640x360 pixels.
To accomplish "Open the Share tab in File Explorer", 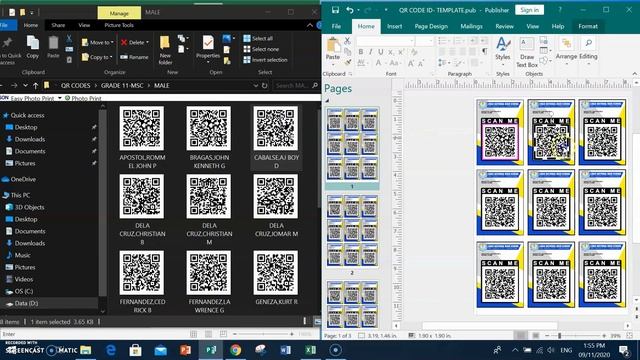I will [x=58, y=25].
